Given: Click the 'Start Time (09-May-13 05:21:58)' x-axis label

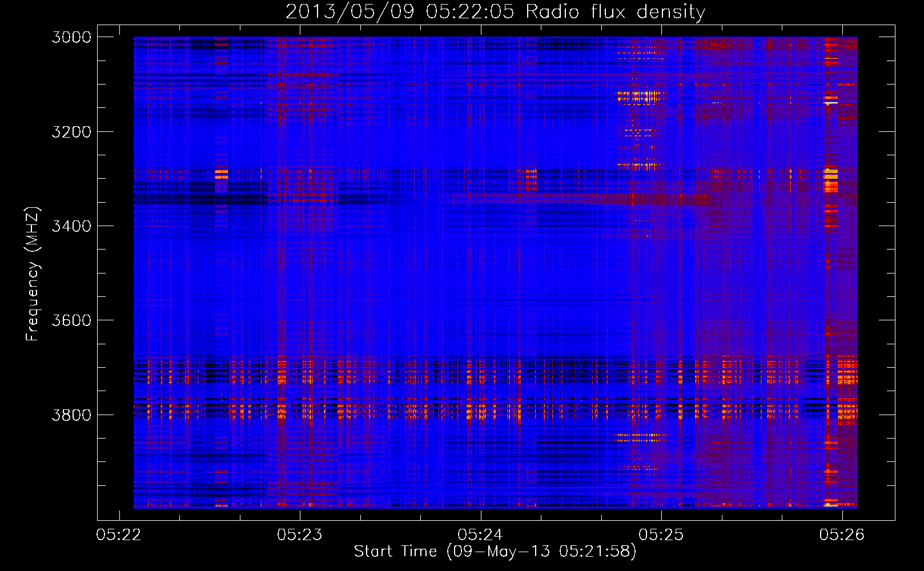Looking at the screenshot, I should pyautogui.click(x=495, y=552).
